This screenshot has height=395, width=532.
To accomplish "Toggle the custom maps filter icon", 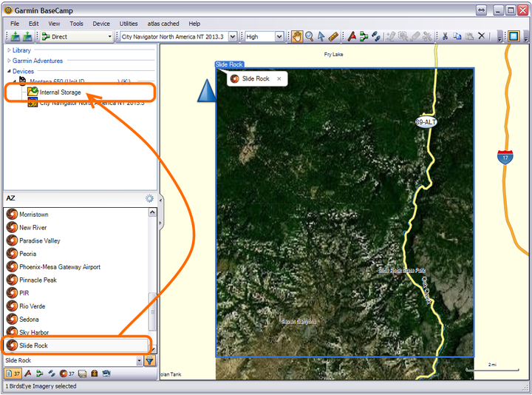I will pos(82,374).
